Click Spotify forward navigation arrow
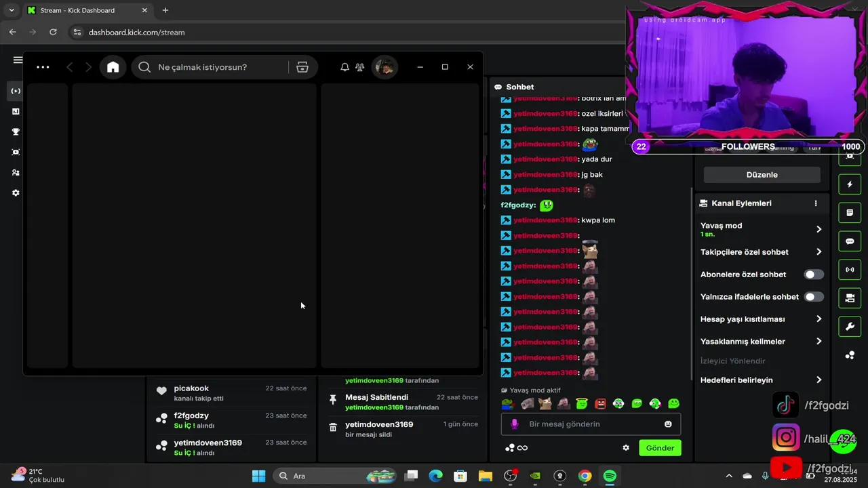 pyautogui.click(x=88, y=67)
